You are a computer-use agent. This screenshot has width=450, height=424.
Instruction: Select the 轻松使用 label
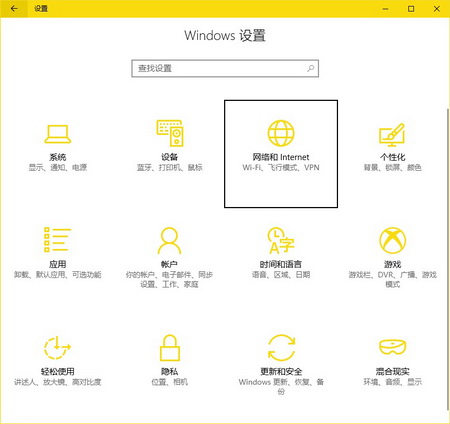pyautogui.click(x=57, y=372)
